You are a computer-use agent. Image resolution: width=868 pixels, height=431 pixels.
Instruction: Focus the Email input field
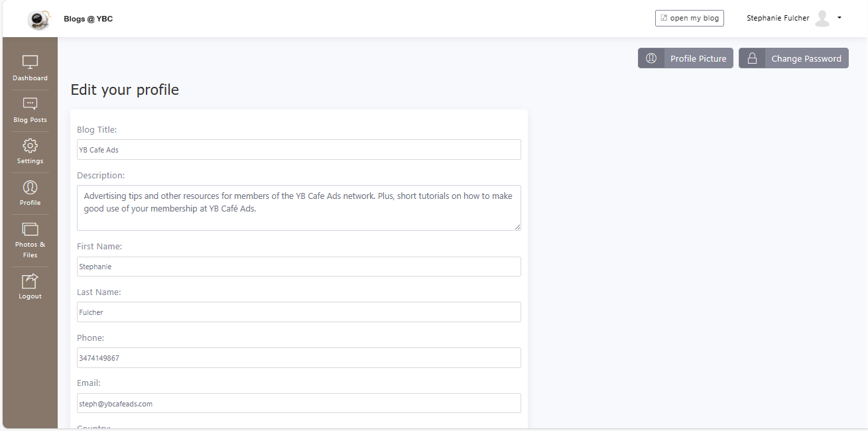pyautogui.click(x=299, y=403)
